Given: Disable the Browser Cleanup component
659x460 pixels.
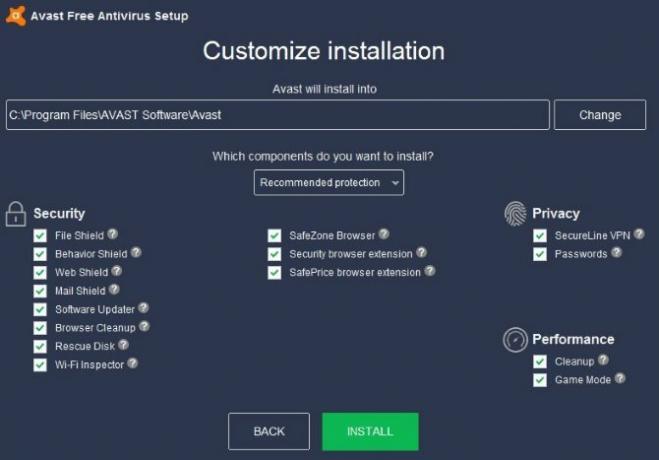Looking at the screenshot, I should [x=40, y=328].
